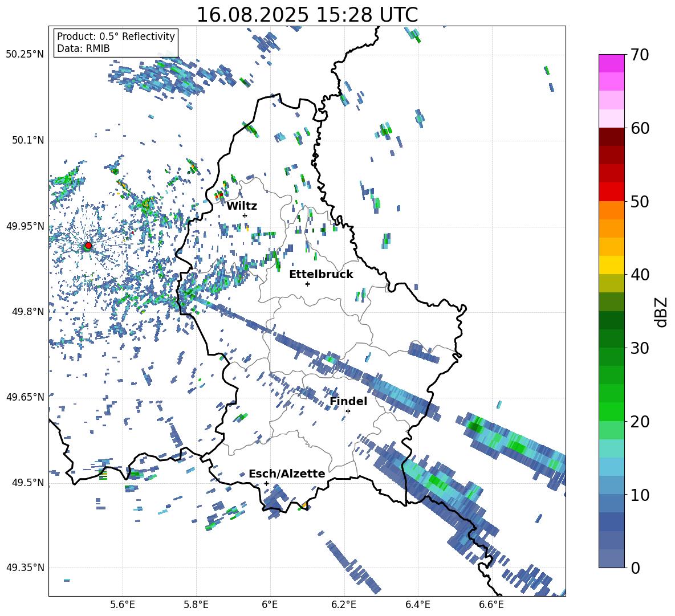Click the 49.65°N latitude label
675x616 pixels.
pos(25,397)
